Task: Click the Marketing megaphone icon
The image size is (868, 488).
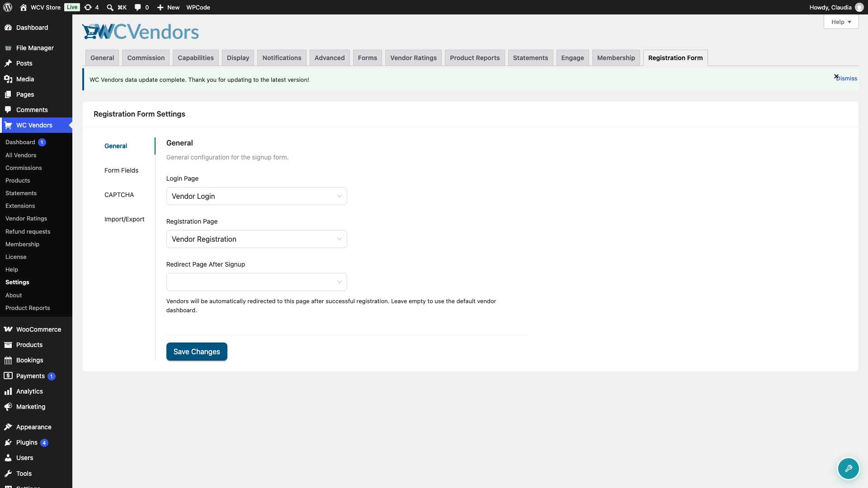Action: [8, 407]
